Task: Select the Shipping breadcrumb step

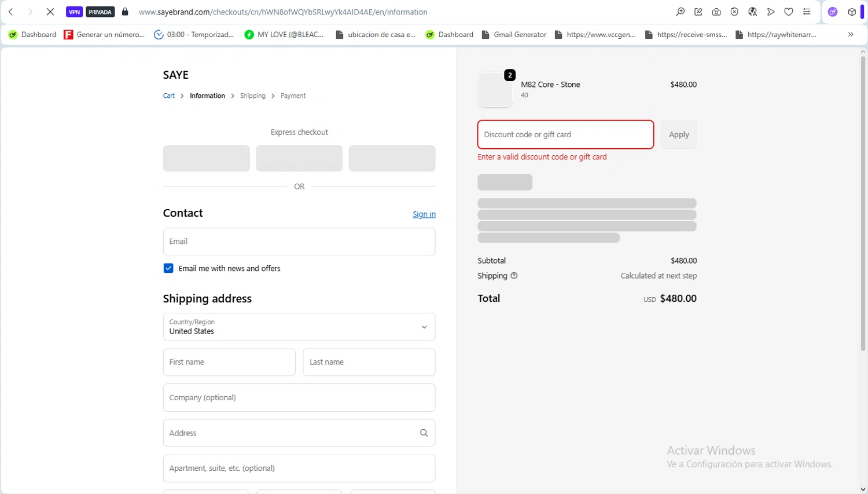Action: point(253,96)
